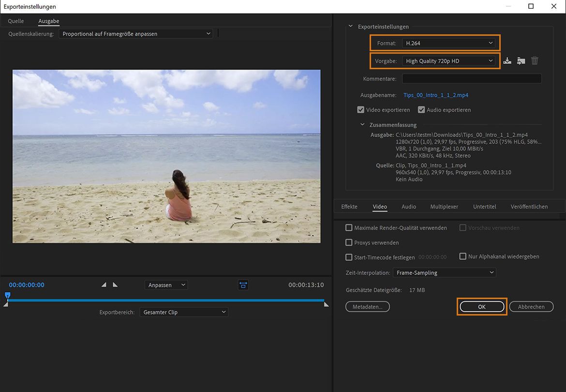Switch to the Audio tab
This screenshot has height=392, width=566.
pos(408,206)
